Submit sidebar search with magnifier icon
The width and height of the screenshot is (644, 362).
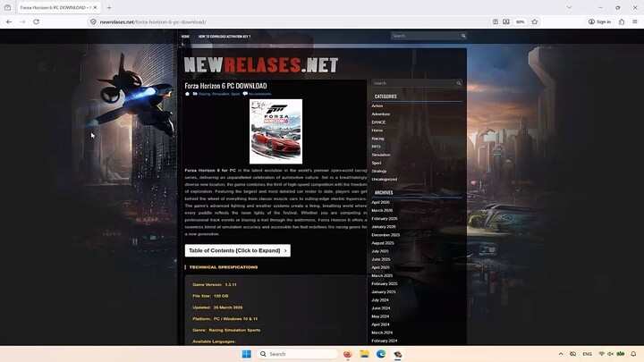(459, 83)
